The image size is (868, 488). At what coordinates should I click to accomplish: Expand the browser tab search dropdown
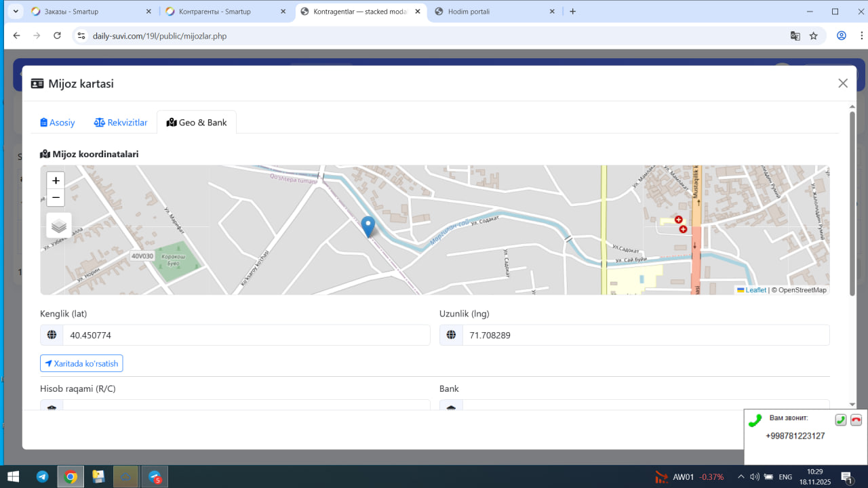[16, 12]
